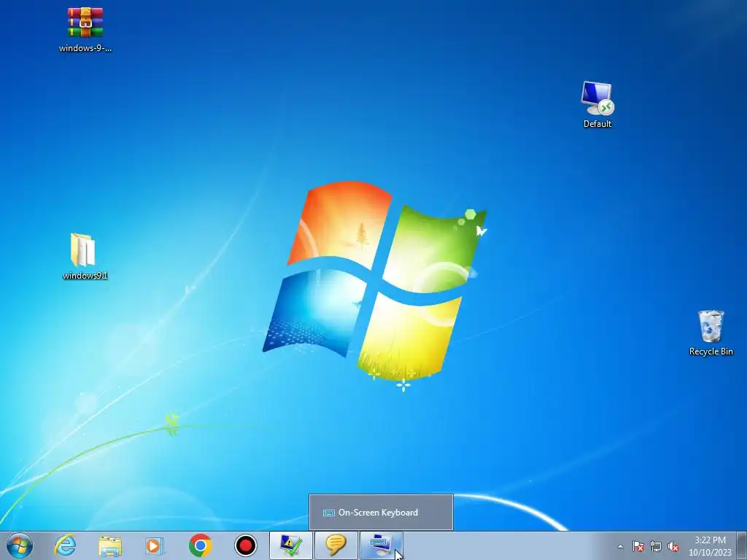Launch Windows Media Player from taskbar
747x560 pixels.
155,545
